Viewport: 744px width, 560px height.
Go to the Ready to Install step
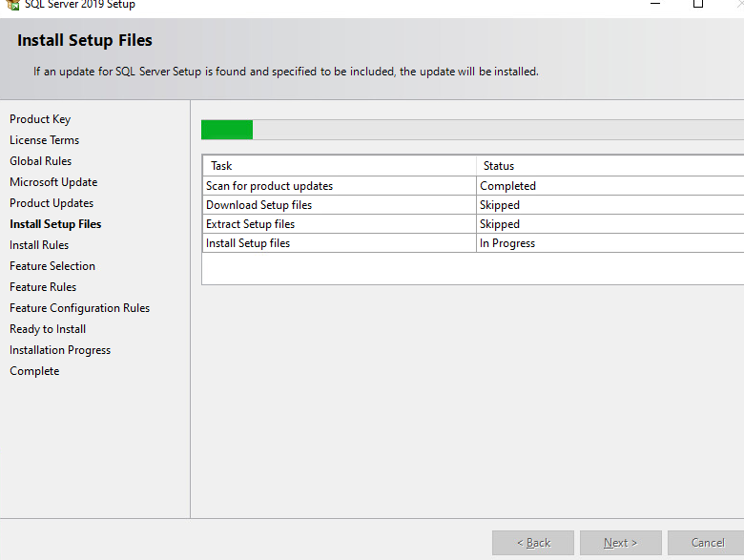[48, 329]
